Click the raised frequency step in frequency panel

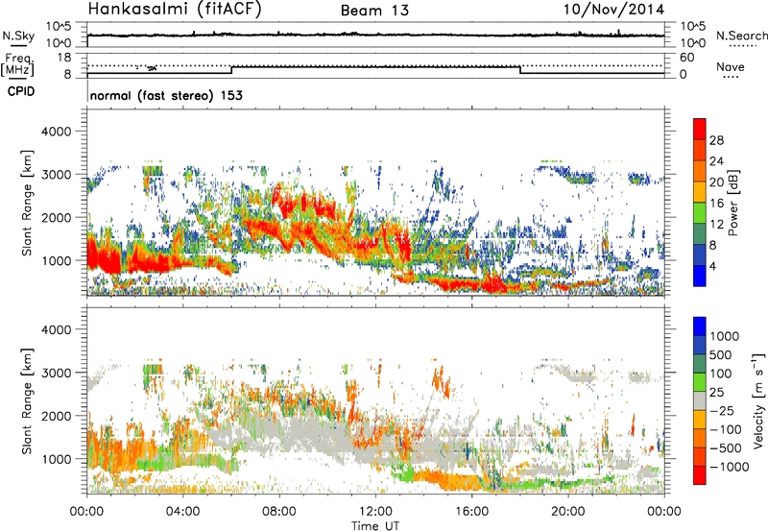375,66
